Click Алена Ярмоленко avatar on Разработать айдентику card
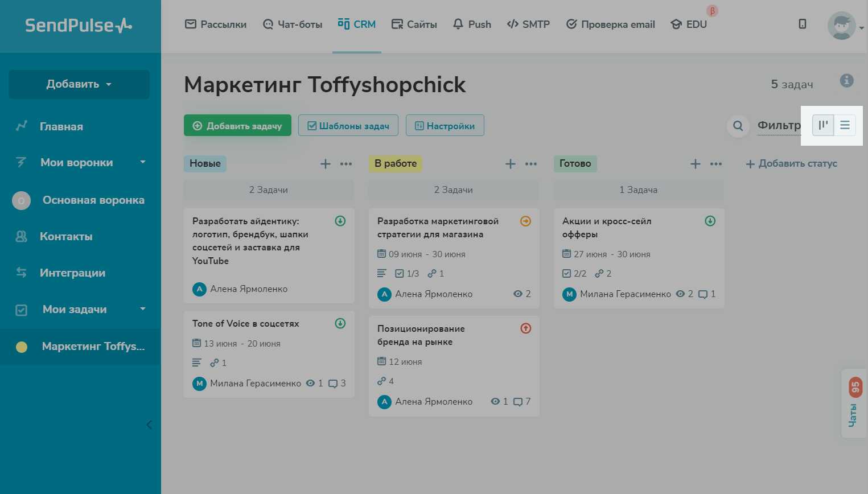 point(199,289)
